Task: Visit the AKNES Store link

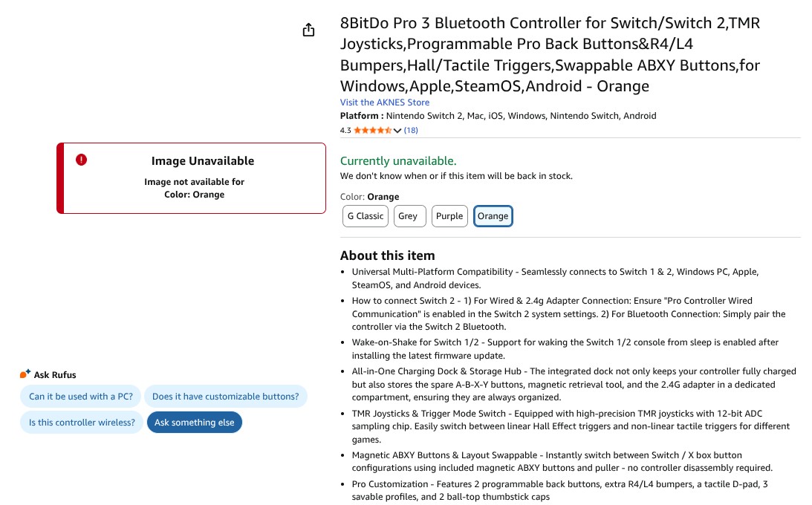Action: [x=384, y=102]
